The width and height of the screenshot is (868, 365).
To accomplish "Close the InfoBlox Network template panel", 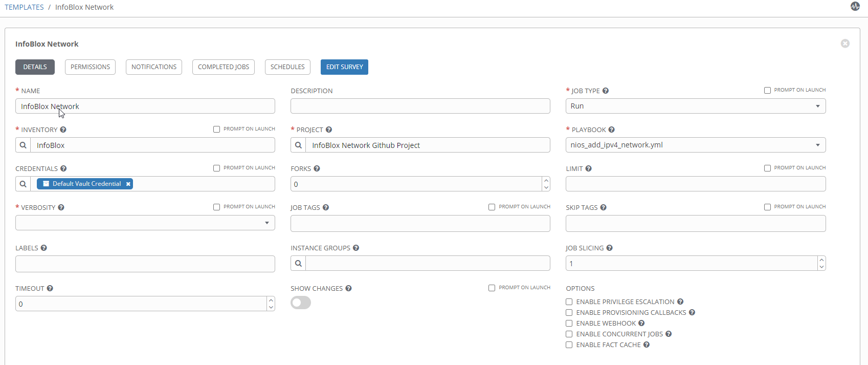I will click(x=845, y=44).
